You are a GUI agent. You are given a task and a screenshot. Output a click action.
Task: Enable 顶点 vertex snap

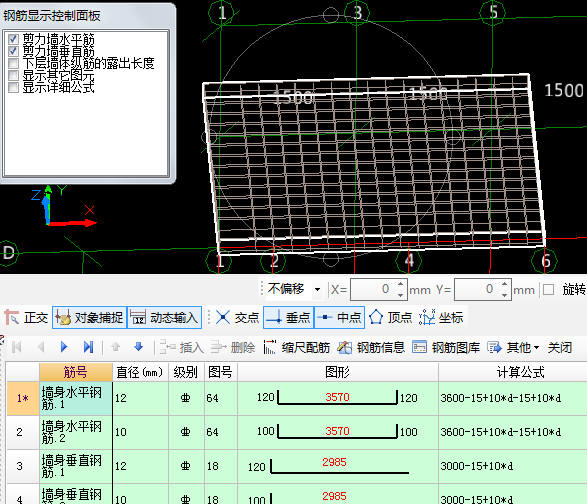(390, 318)
